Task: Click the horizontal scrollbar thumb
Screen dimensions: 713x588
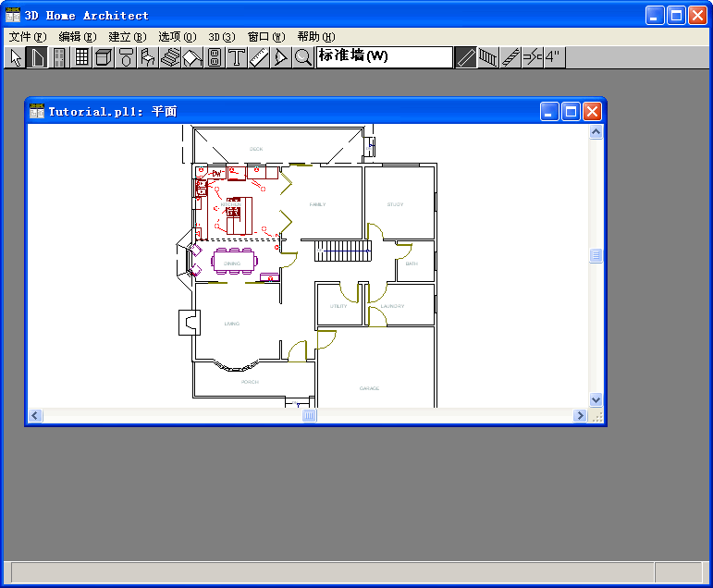Action: 309,416
